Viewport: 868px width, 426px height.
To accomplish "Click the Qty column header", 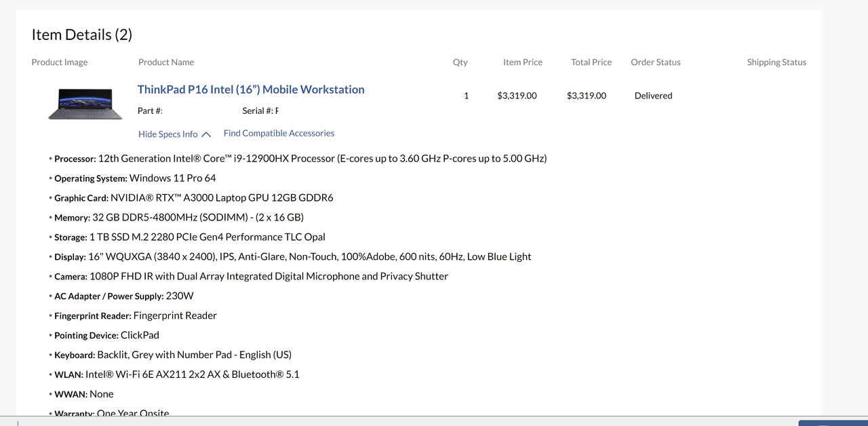I will coord(460,62).
